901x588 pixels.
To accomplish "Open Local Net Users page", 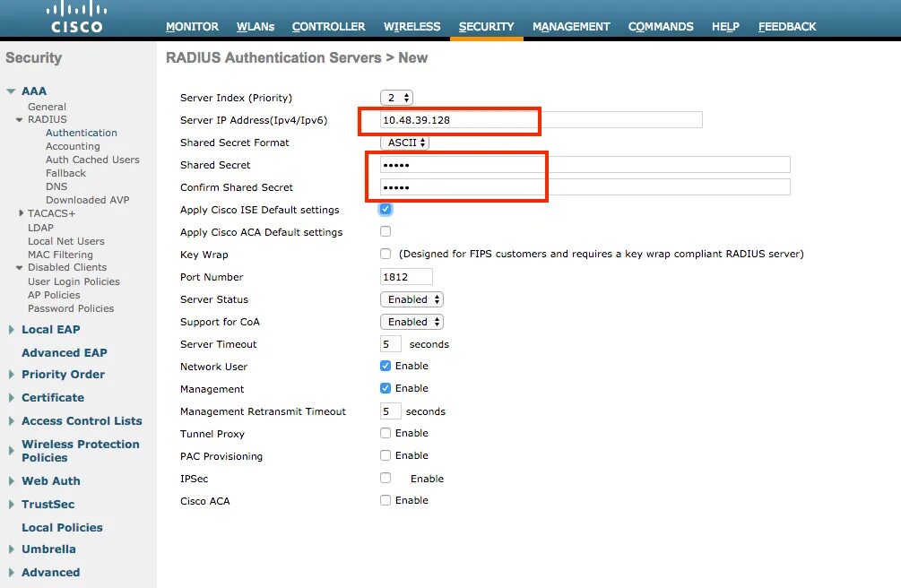I will click(66, 241).
